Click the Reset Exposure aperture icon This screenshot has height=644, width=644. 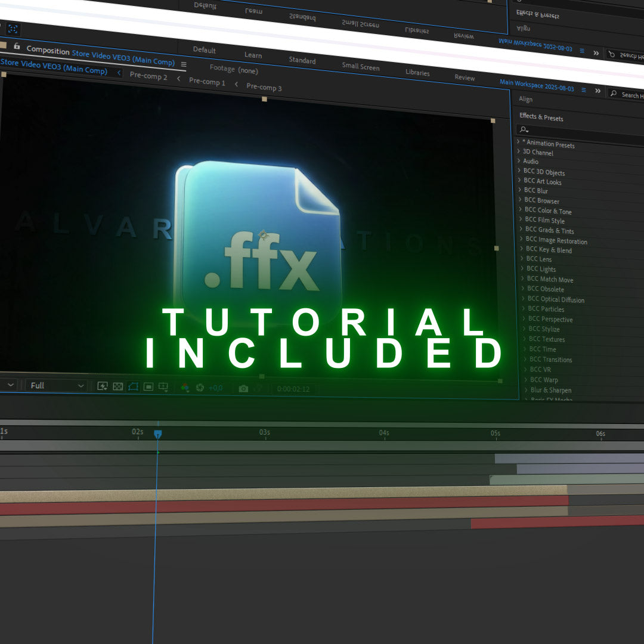pyautogui.click(x=200, y=388)
